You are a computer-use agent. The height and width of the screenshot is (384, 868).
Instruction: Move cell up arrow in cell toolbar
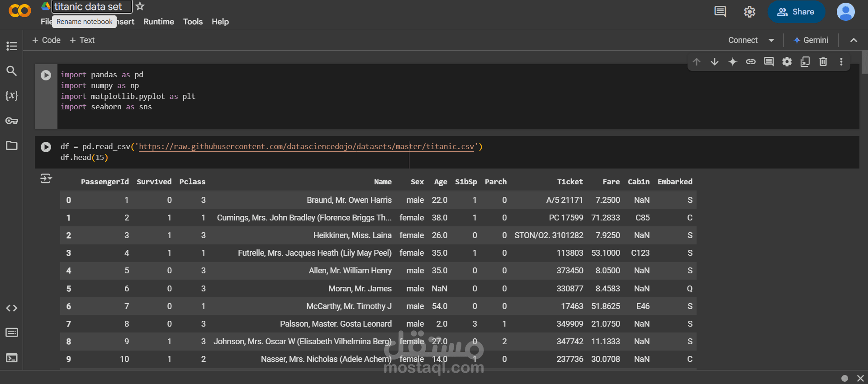[697, 62]
